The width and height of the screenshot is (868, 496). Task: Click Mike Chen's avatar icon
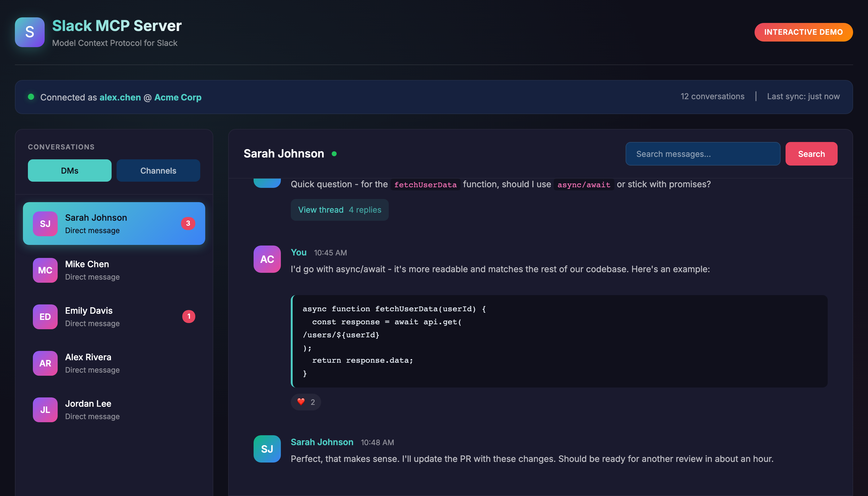click(45, 270)
